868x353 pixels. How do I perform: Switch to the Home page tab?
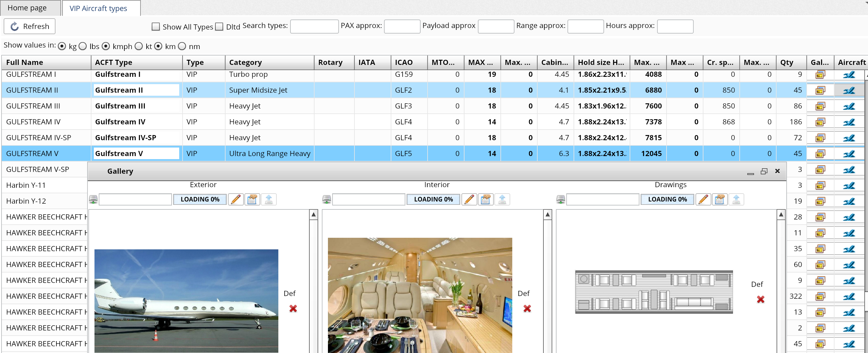tap(27, 8)
